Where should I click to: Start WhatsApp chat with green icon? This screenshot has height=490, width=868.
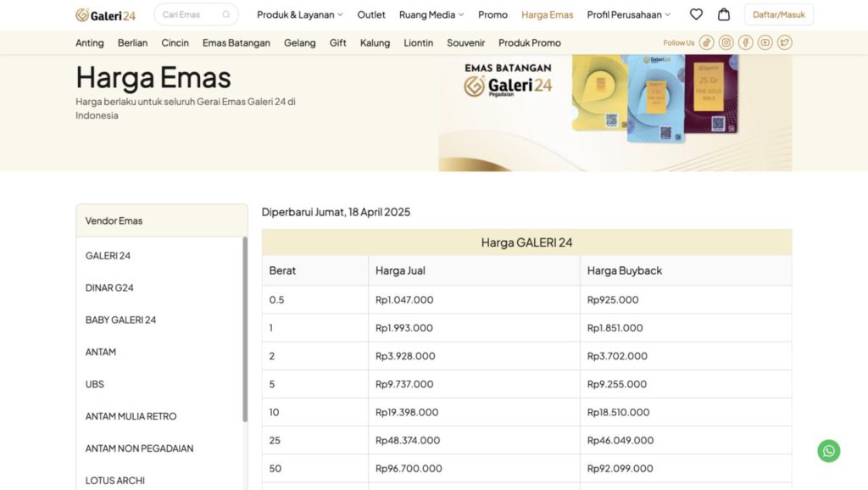829,451
